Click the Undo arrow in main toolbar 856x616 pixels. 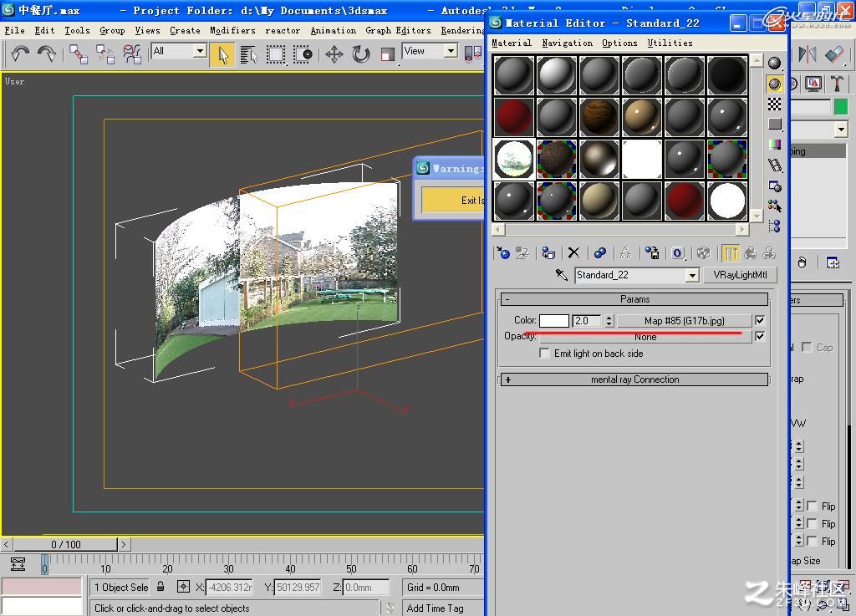[x=20, y=53]
